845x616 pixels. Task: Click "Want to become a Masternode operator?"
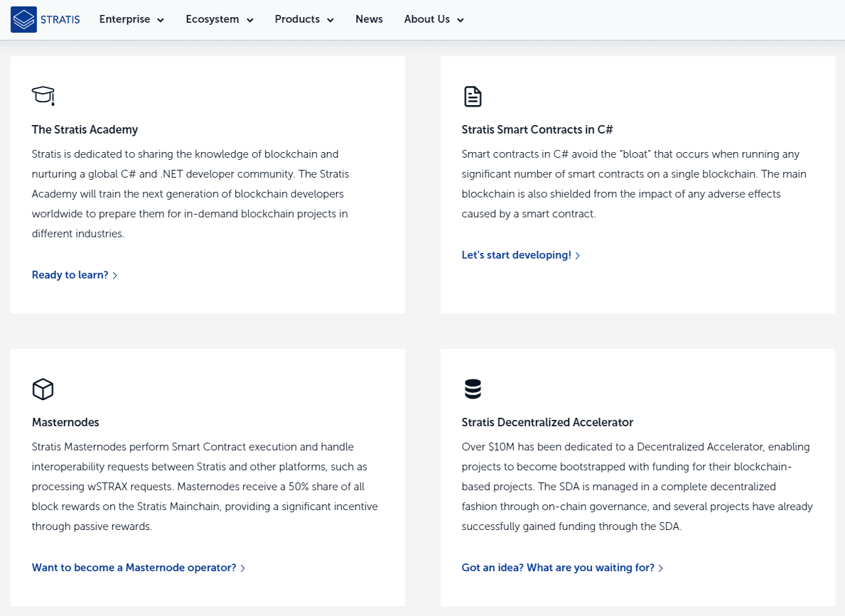pos(134,568)
